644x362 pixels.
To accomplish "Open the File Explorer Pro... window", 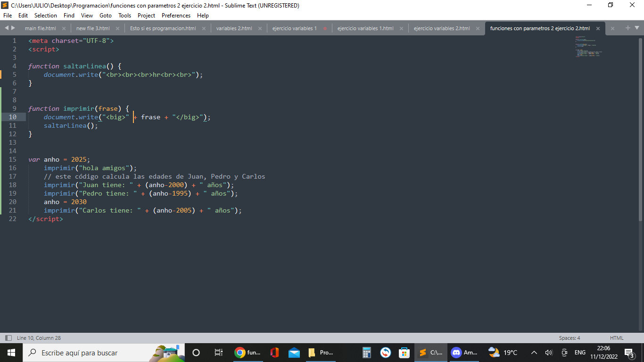I will pos(321,353).
